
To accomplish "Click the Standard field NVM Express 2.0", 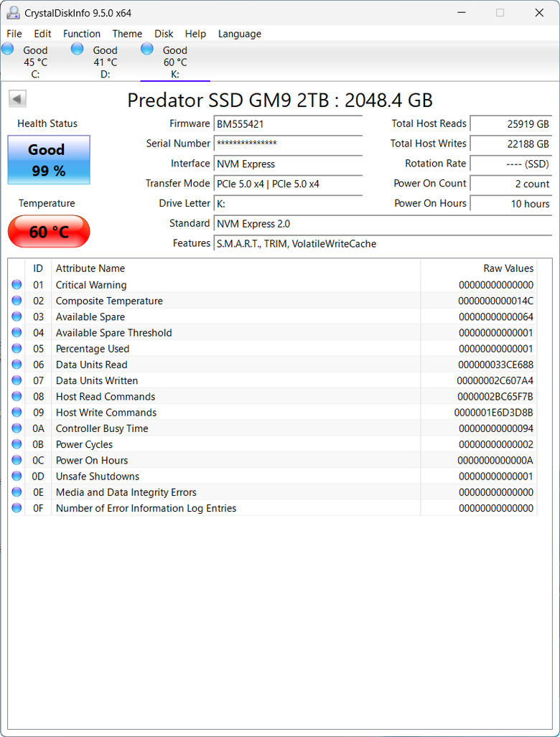I will (383, 224).
